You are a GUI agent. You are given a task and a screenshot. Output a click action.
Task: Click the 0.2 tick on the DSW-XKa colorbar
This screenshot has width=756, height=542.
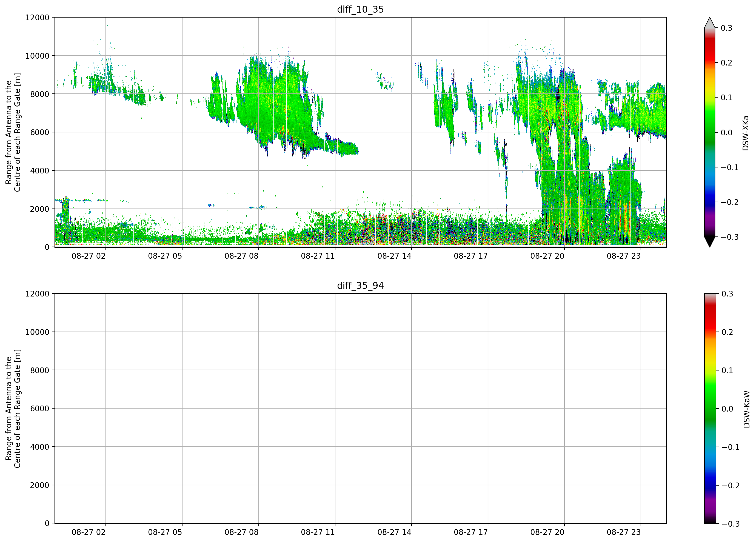(727, 63)
